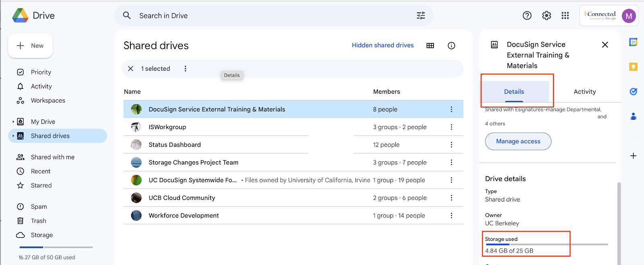Open more options for DocuSign Service row
644x265 pixels.
coord(451,109)
